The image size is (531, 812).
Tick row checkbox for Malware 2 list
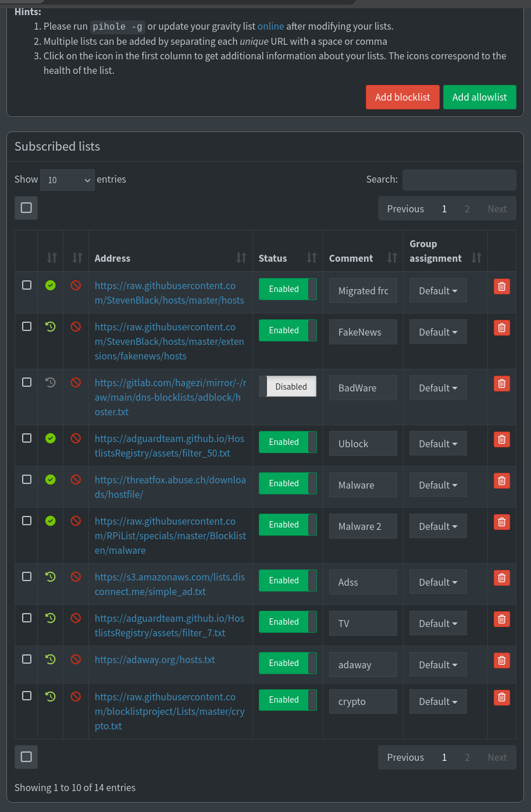click(x=27, y=521)
